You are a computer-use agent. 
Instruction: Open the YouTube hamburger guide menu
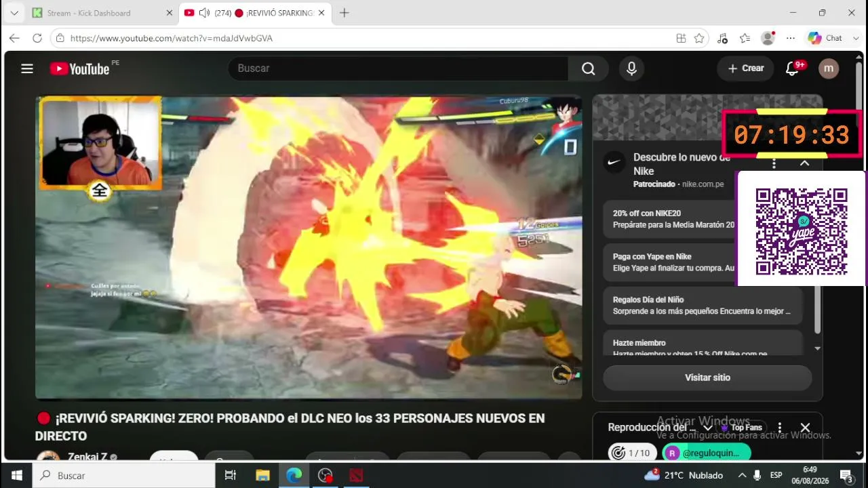click(x=27, y=68)
